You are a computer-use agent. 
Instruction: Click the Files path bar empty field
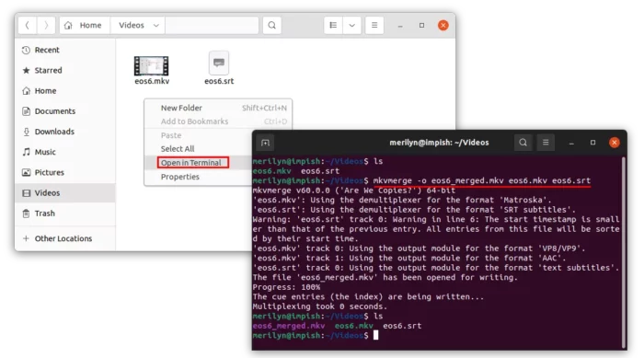tap(212, 26)
